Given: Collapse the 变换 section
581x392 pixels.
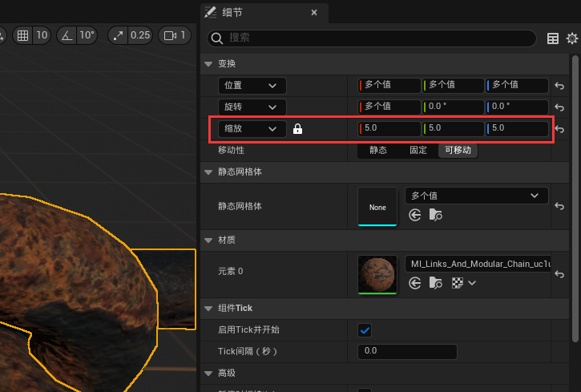Looking at the screenshot, I should [208, 63].
